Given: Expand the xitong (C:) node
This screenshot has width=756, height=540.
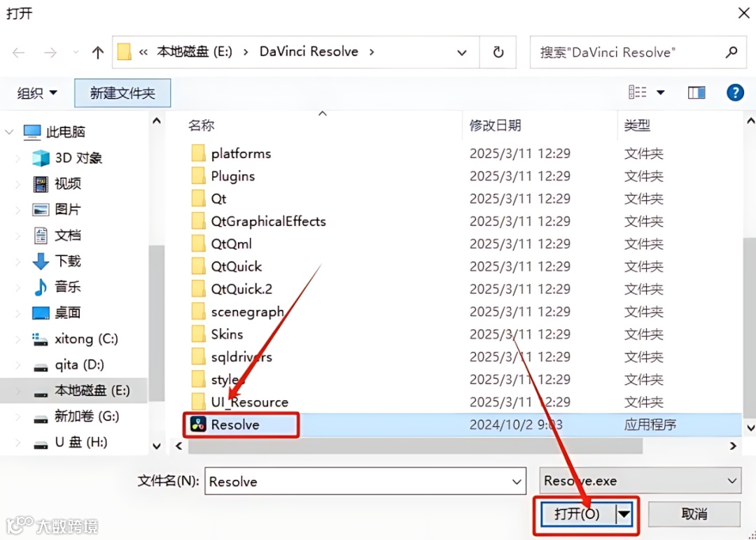Looking at the screenshot, I should [x=17, y=339].
